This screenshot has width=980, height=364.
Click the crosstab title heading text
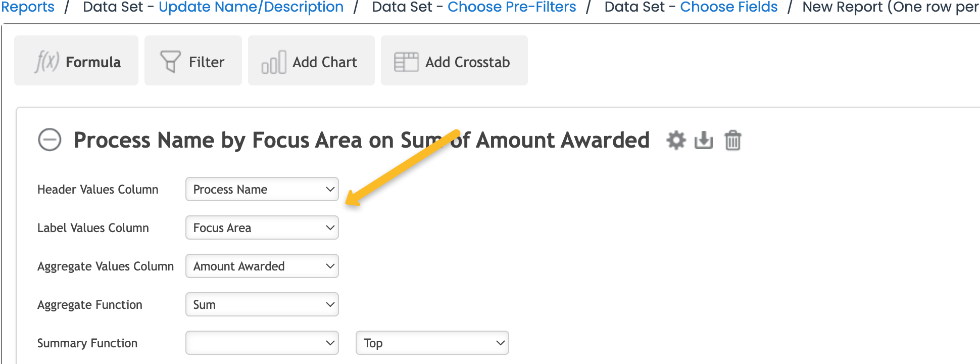(362, 140)
